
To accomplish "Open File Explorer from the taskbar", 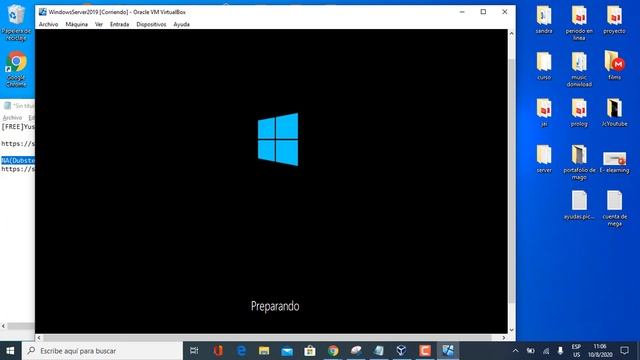I will (264, 351).
